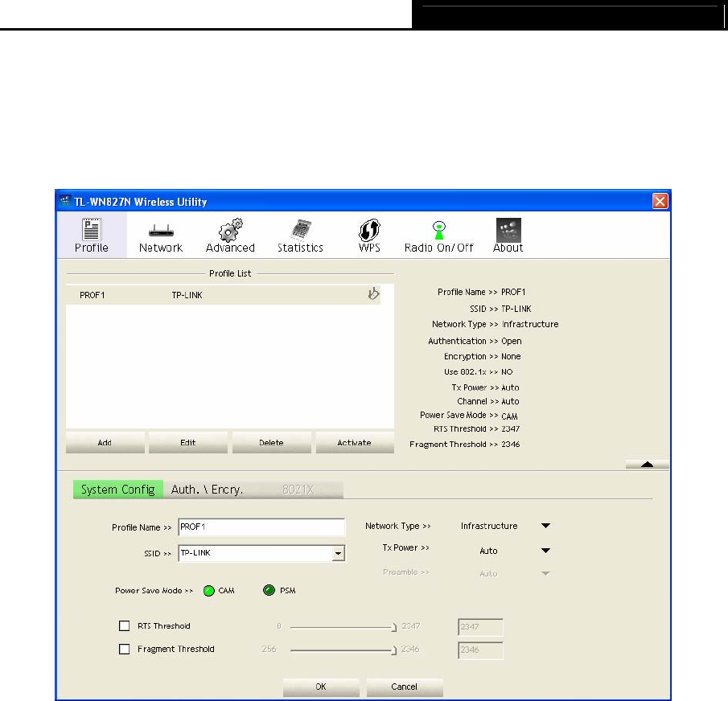The image size is (728, 701).
Task: Open the Network Type dropdown arrow
Action: [x=545, y=526]
